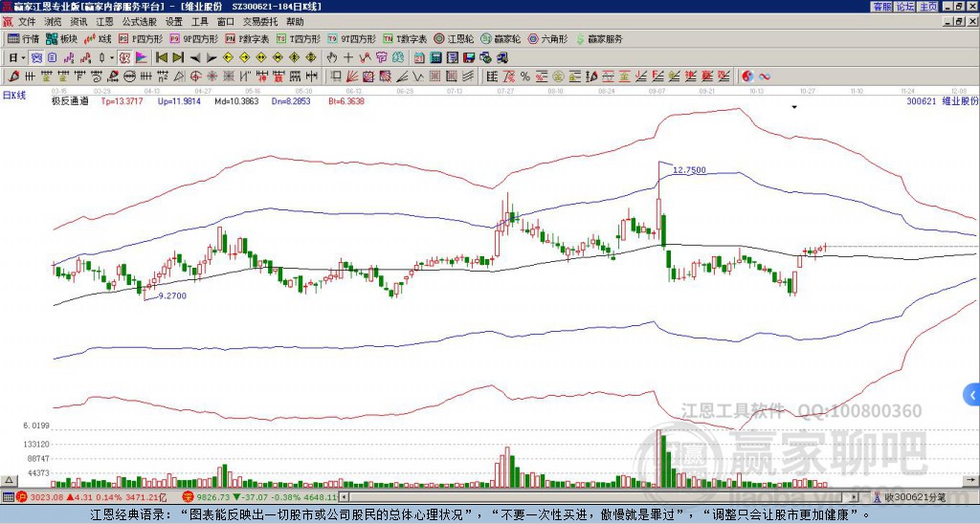
Task: Open the 窗口 menu
Action: click(x=226, y=22)
